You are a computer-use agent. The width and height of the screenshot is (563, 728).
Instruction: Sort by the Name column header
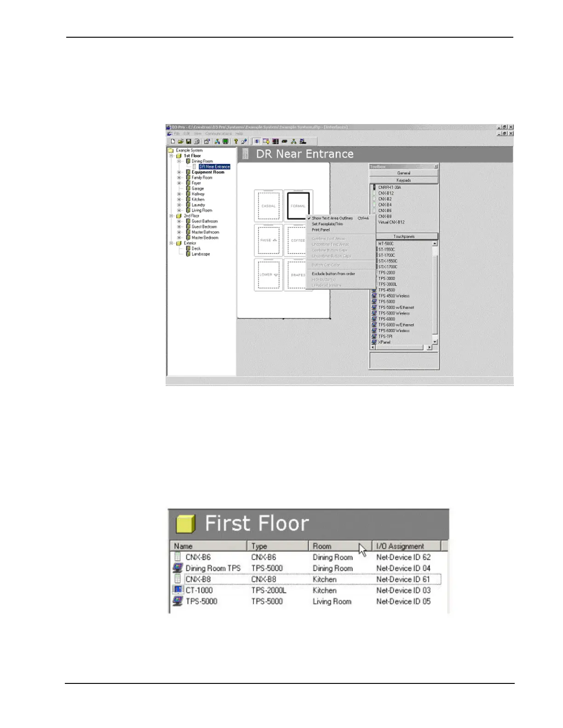[208, 546]
